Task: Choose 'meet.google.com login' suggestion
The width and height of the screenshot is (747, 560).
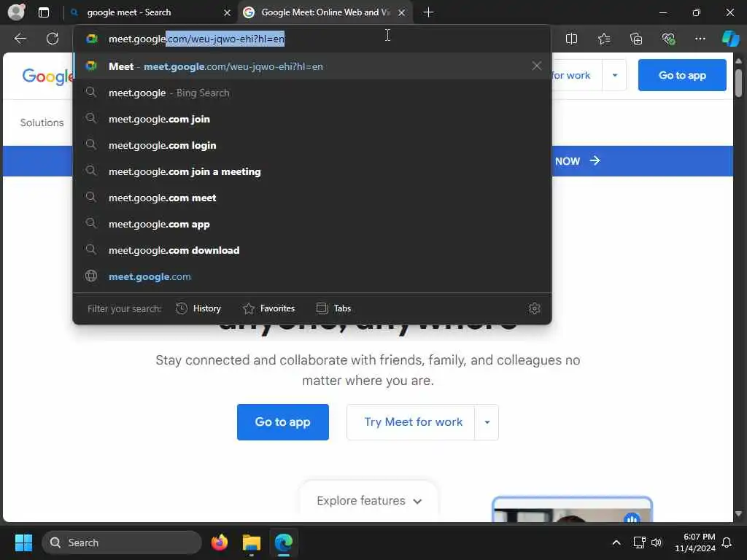Action: click(312, 145)
